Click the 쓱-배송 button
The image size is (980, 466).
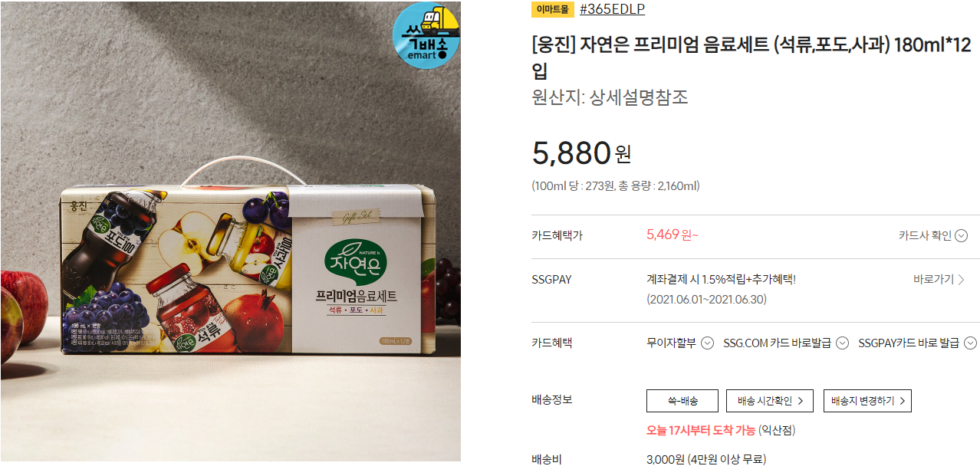(682, 401)
